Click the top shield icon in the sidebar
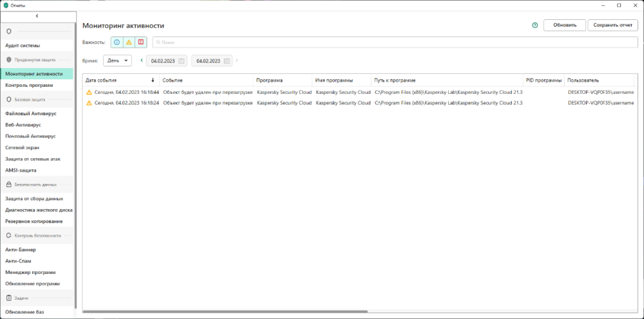This screenshot has height=319, width=644. point(9,31)
